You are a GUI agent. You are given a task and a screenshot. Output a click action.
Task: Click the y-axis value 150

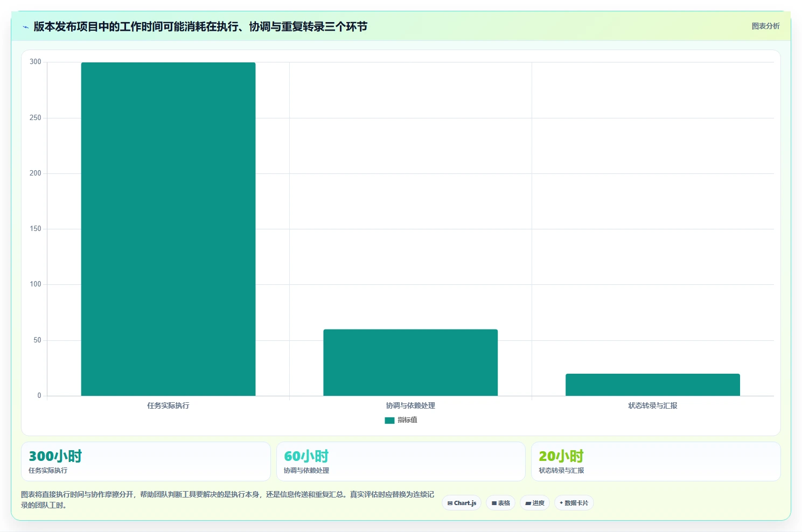[36, 229]
